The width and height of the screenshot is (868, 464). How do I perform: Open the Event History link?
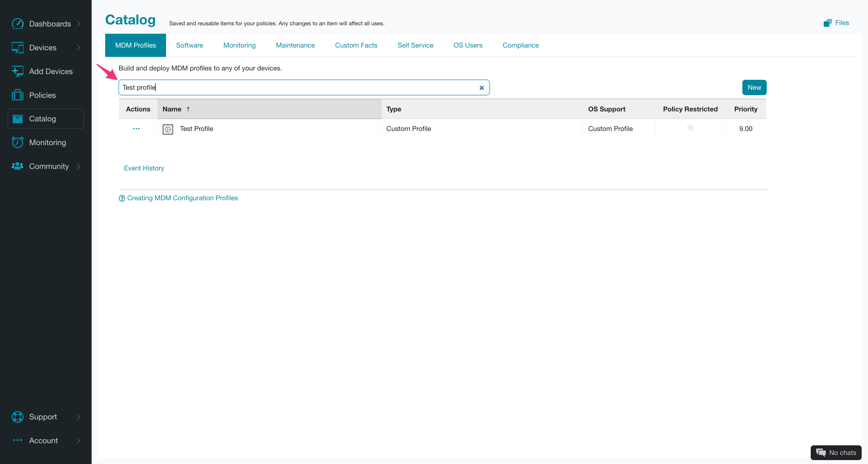[x=144, y=168]
